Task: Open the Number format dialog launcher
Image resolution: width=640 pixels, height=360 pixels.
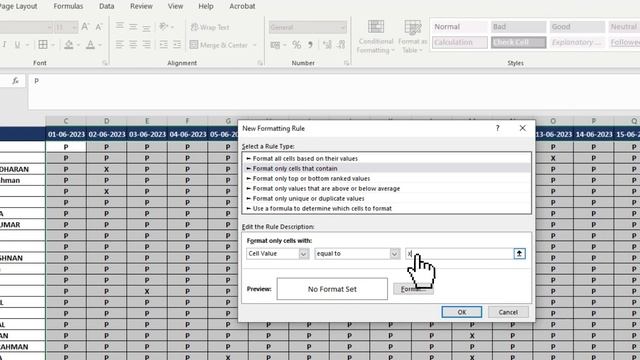Action: pos(346,63)
